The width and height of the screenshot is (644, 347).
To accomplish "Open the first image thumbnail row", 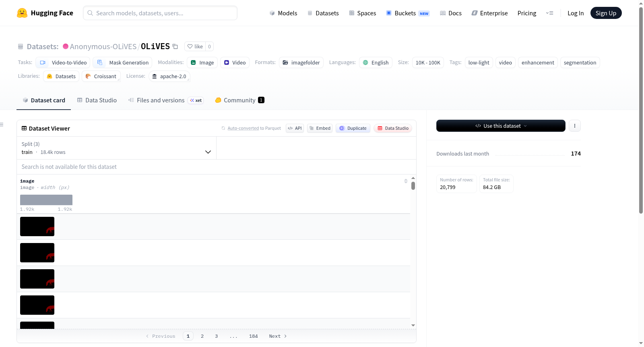I will click(x=37, y=226).
